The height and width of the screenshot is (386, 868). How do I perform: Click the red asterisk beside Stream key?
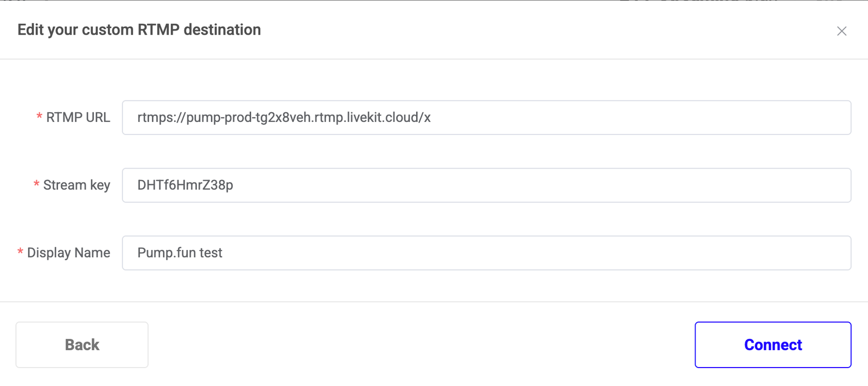tap(36, 185)
